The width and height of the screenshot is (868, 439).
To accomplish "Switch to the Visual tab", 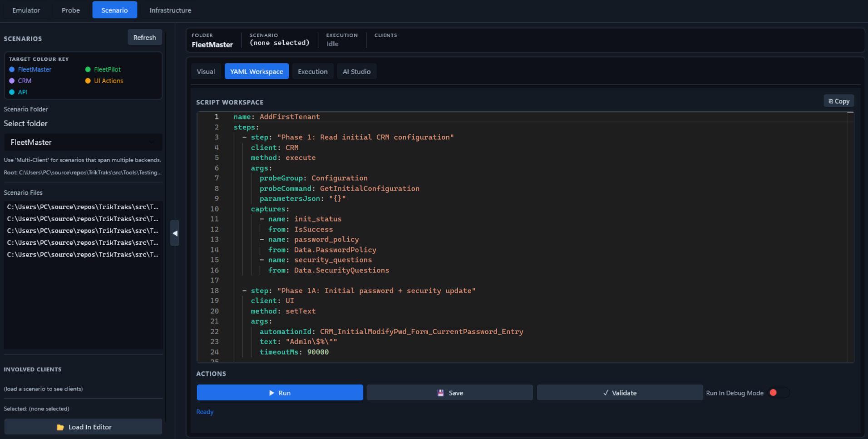I will coord(206,71).
